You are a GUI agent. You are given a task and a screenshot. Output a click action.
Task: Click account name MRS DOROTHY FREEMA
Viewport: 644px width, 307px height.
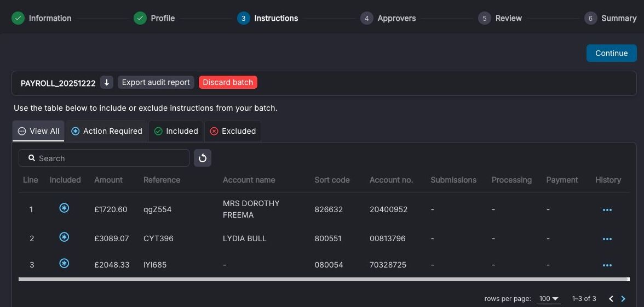point(251,209)
